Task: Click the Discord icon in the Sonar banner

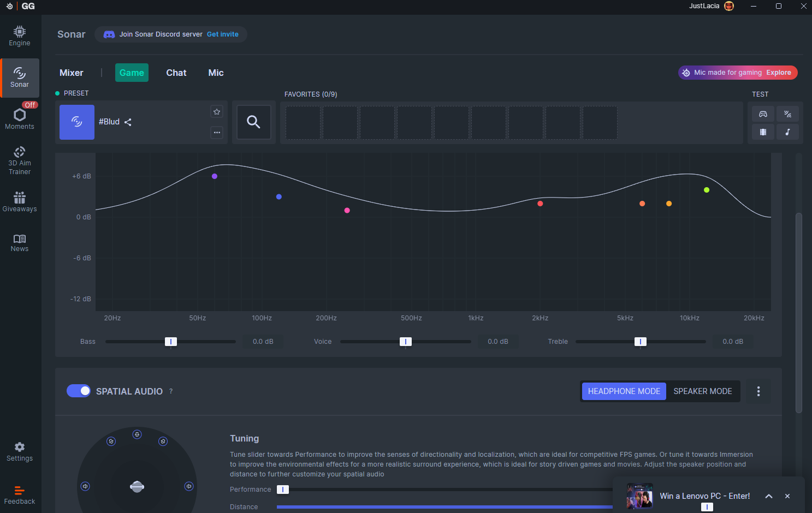Action: click(x=109, y=34)
